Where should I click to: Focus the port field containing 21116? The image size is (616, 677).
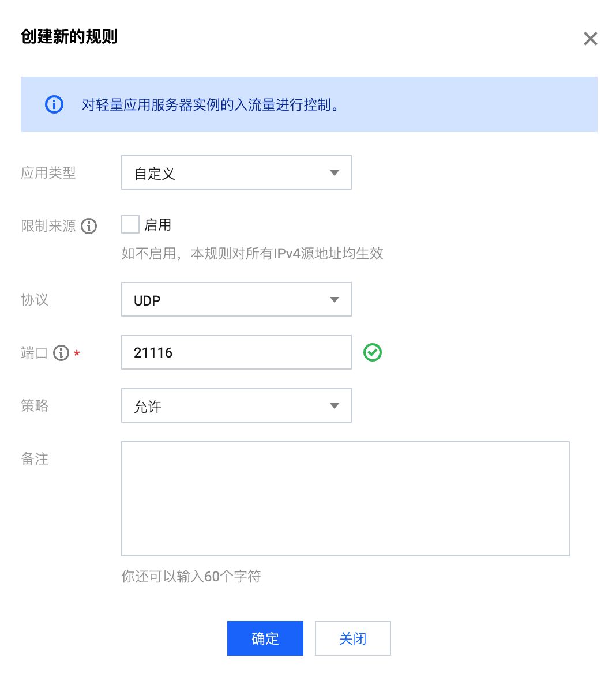236,352
